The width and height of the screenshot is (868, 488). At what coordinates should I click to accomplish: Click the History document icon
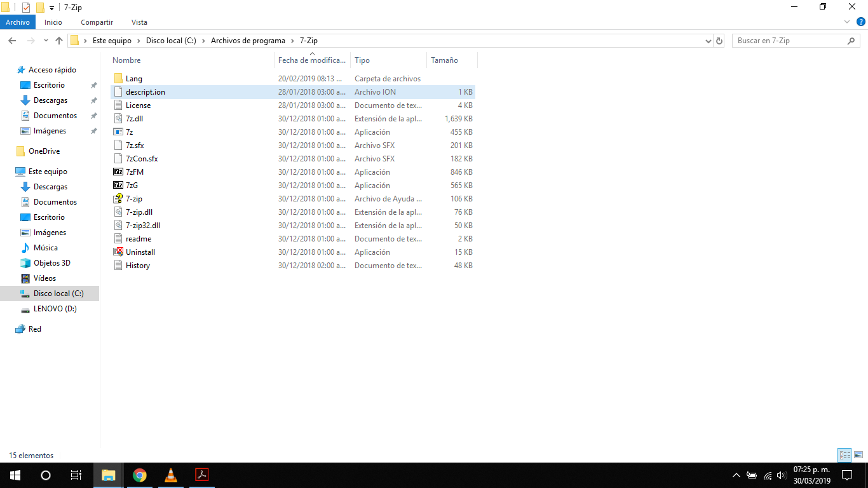coord(118,266)
